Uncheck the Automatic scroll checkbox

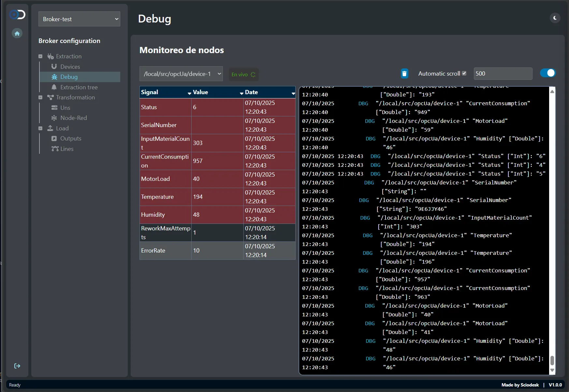[464, 73]
